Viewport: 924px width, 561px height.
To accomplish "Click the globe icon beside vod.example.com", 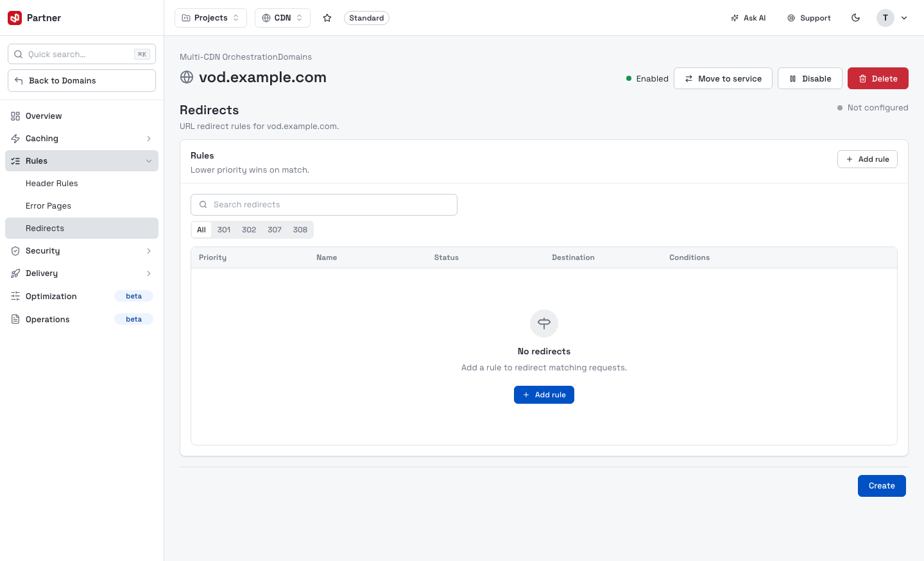I will [x=187, y=77].
